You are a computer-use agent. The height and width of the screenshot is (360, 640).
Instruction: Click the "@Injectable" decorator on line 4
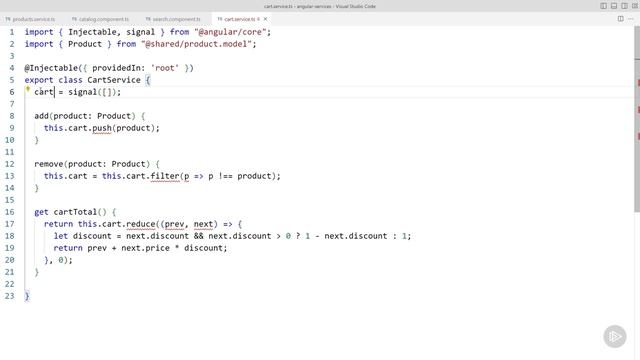tap(51, 68)
